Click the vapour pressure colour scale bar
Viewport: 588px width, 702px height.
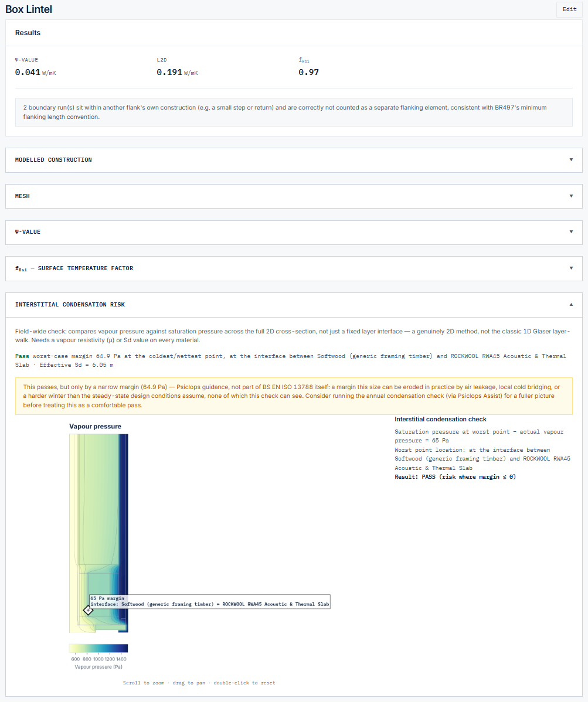tap(98, 648)
